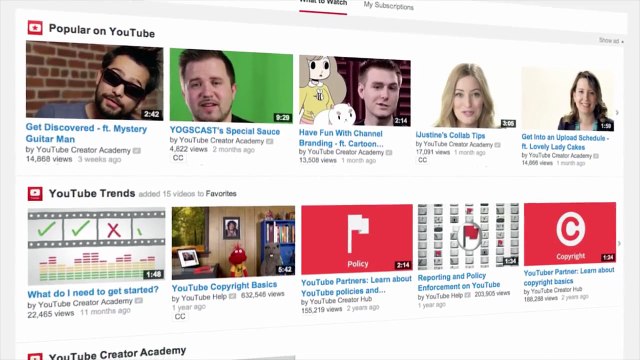Open YouTube Creator Hub channel under YouTube Partners
Viewport: 640px width, 360px height.
coord(340,300)
